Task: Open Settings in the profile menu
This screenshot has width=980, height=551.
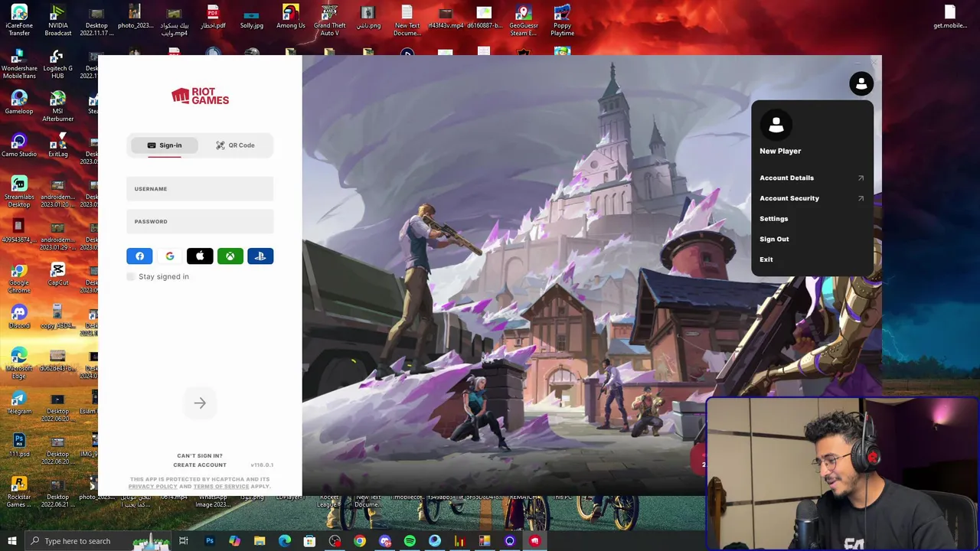Action: click(773, 219)
